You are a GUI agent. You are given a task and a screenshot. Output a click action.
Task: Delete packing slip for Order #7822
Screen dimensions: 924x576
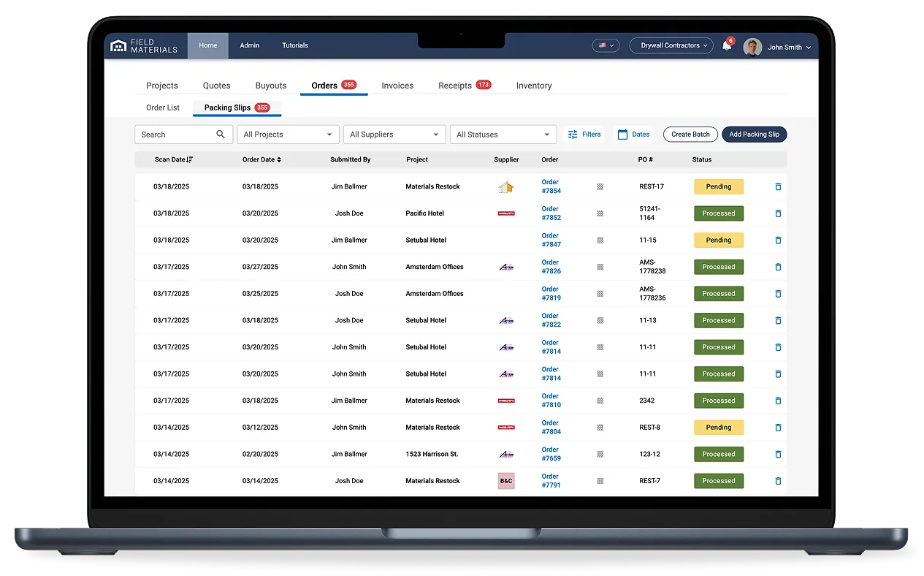click(778, 321)
